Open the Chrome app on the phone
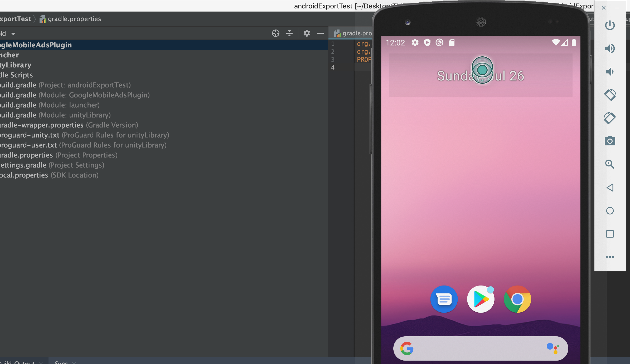This screenshot has width=630, height=364. tap(517, 299)
